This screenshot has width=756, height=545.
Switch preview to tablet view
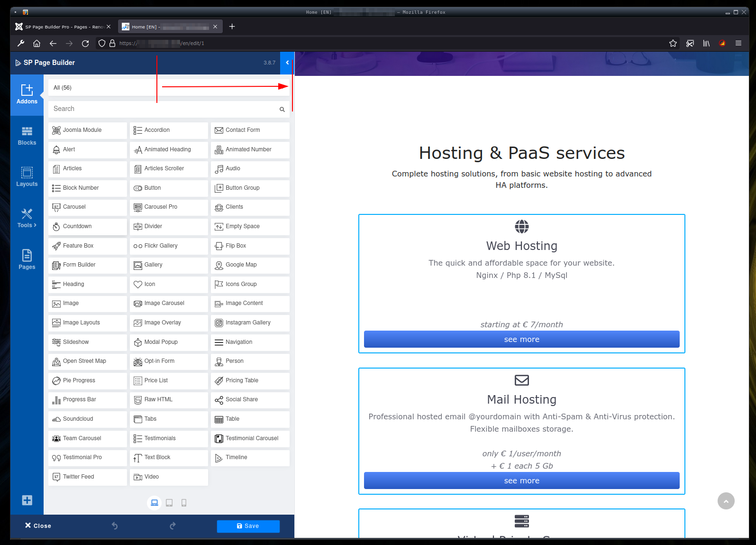pos(169,503)
